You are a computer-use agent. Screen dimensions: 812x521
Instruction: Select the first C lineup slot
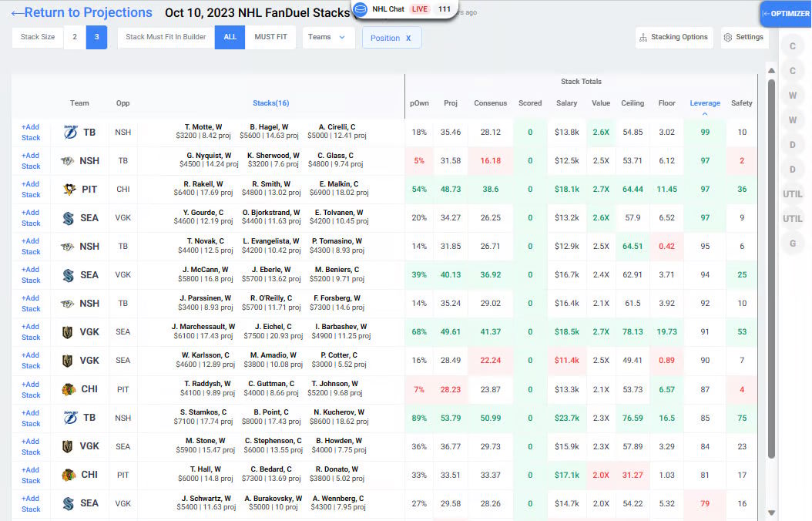click(792, 46)
